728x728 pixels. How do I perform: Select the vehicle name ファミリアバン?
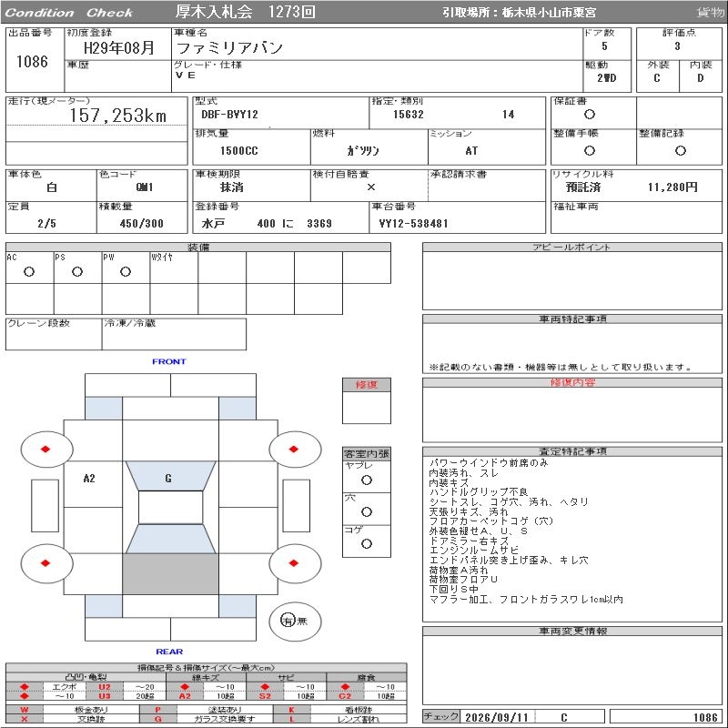click(229, 48)
